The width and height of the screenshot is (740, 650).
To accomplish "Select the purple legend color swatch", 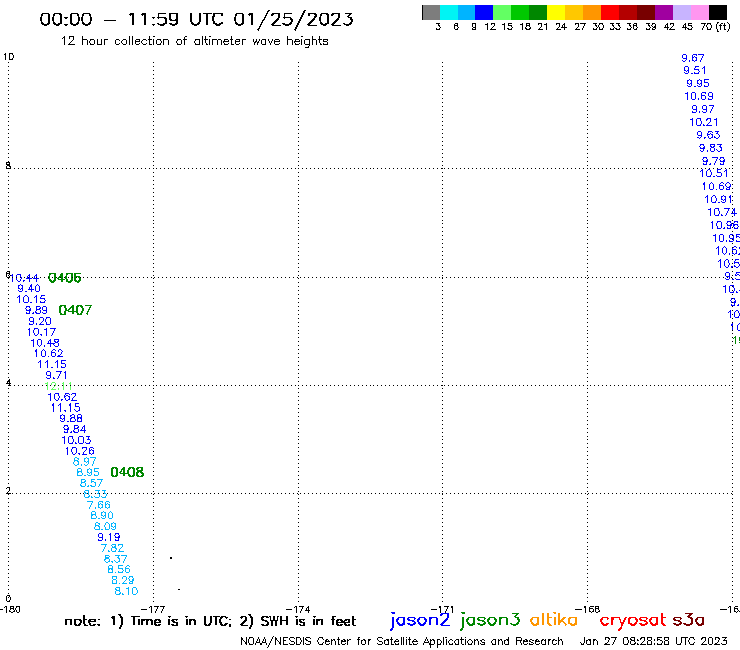I will coord(664,12).
